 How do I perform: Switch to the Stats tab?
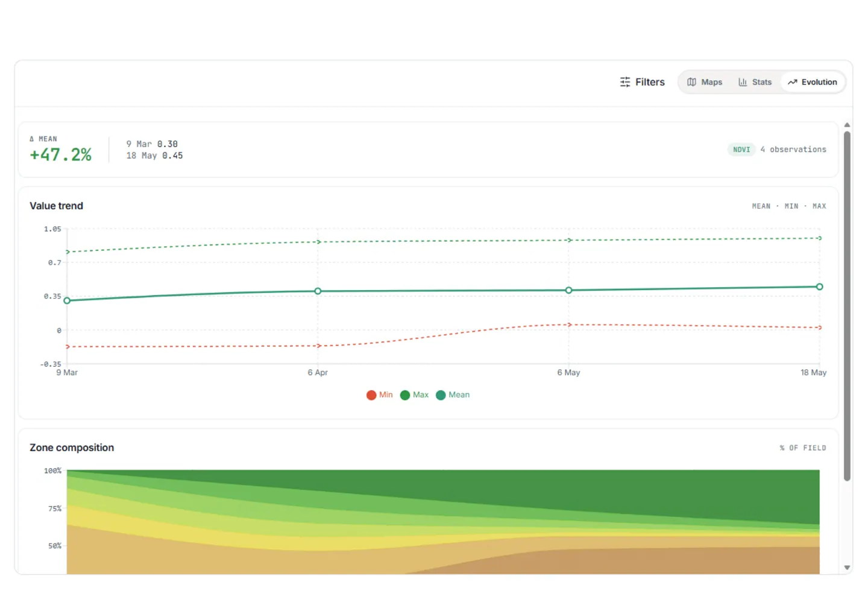755,82
